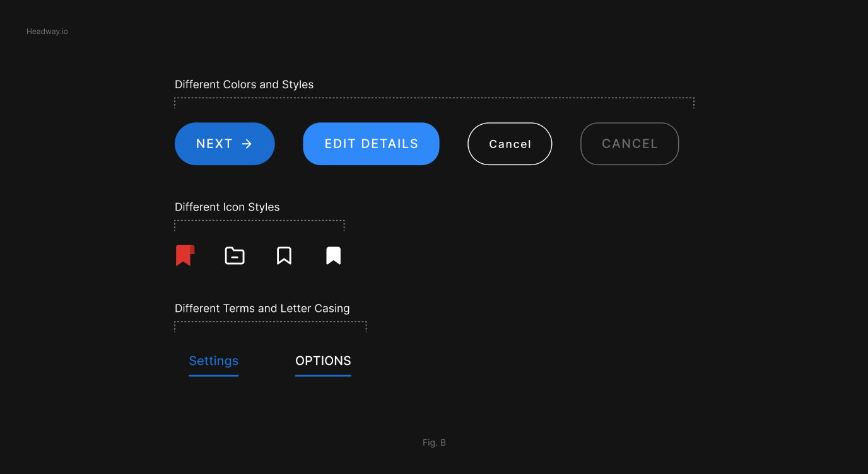Viewport: 868px width, 474px height.
Task: Click the white outlined Cancel button
Action: 510,144
